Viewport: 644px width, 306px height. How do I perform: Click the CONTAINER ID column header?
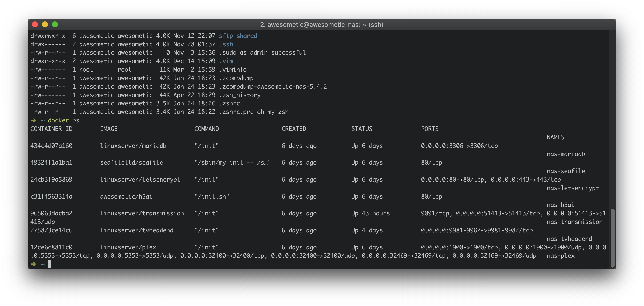coord(51,129)
